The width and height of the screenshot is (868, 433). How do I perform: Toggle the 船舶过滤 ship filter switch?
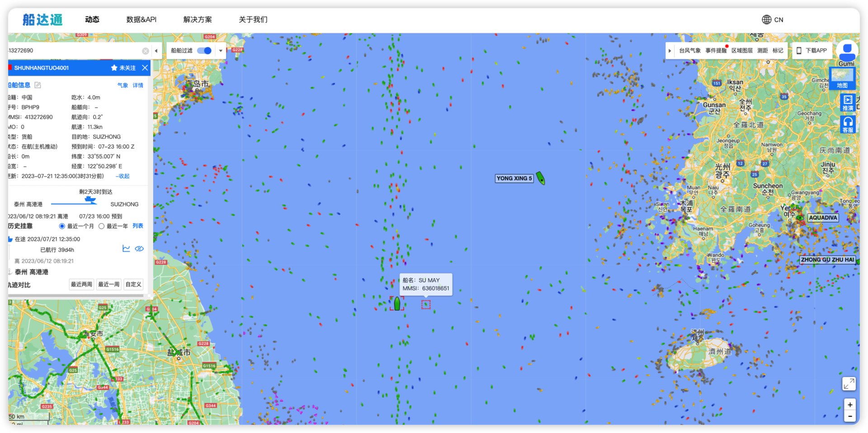pyautogui.click(x=205, y=51)
